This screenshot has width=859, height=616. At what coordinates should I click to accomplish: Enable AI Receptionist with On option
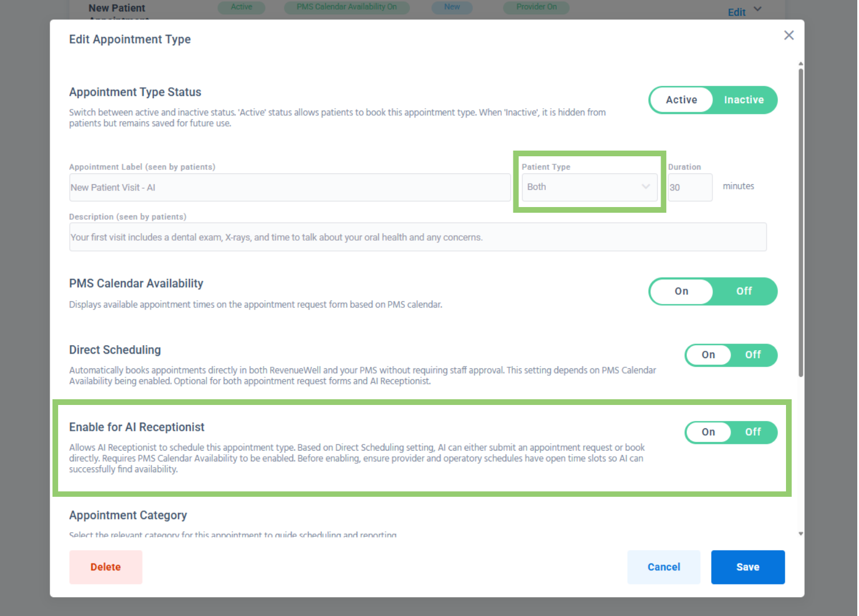click(708, 432)
